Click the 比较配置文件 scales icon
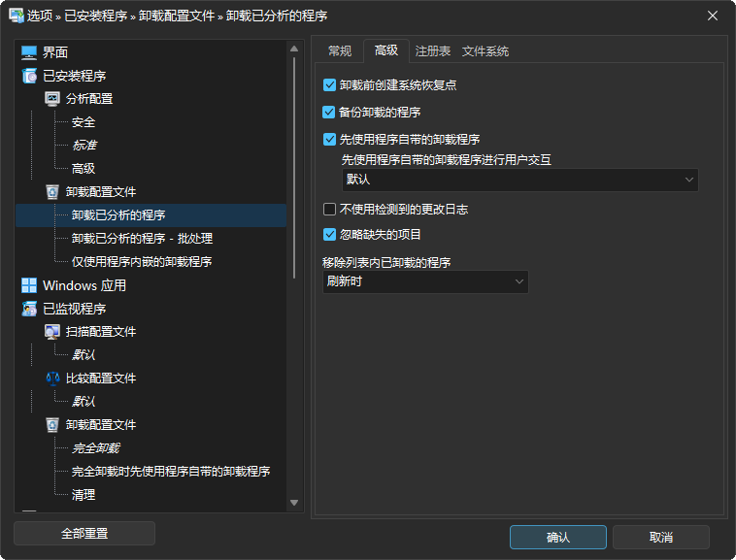Screen dimensions: 736x560 [52, 378]
